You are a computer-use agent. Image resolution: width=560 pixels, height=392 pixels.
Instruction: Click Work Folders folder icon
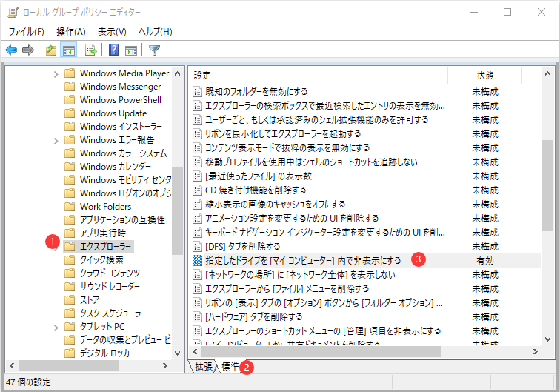[x=70, y=207]
